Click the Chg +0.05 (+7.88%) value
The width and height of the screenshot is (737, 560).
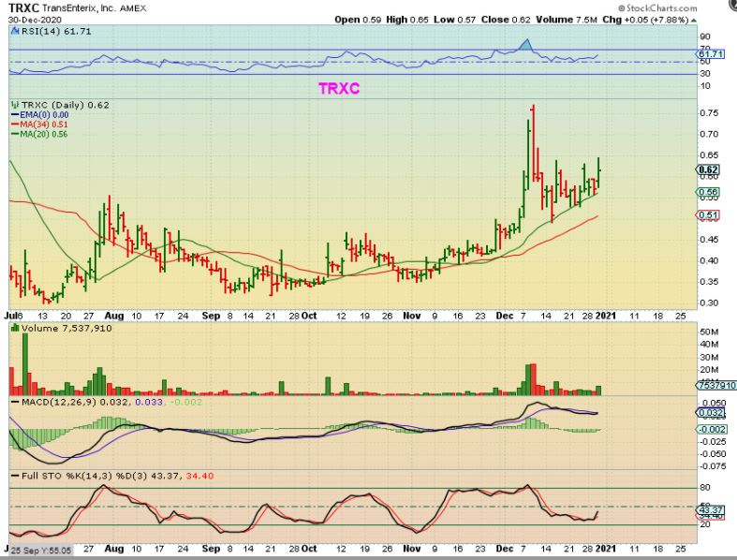click(x=646, y=20)
